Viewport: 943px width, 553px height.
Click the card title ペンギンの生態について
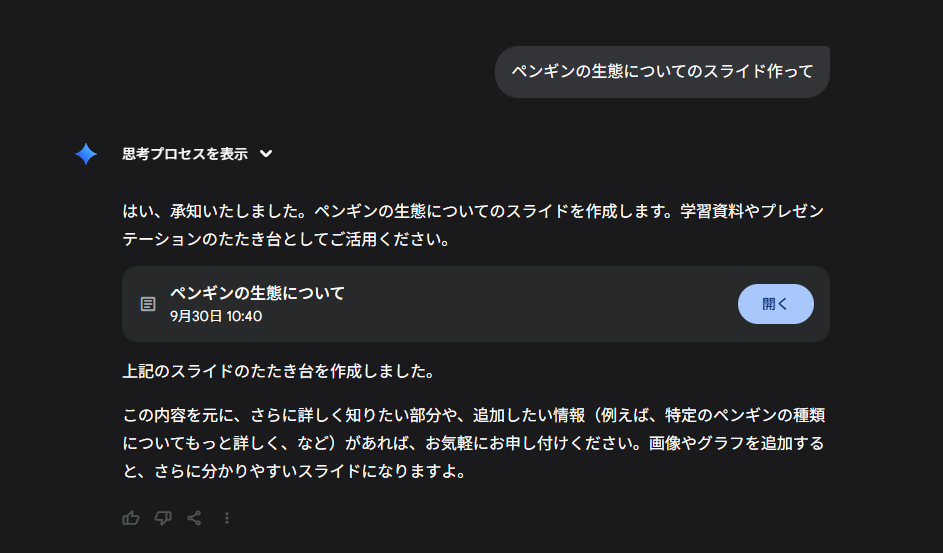[x=257, y=293]
